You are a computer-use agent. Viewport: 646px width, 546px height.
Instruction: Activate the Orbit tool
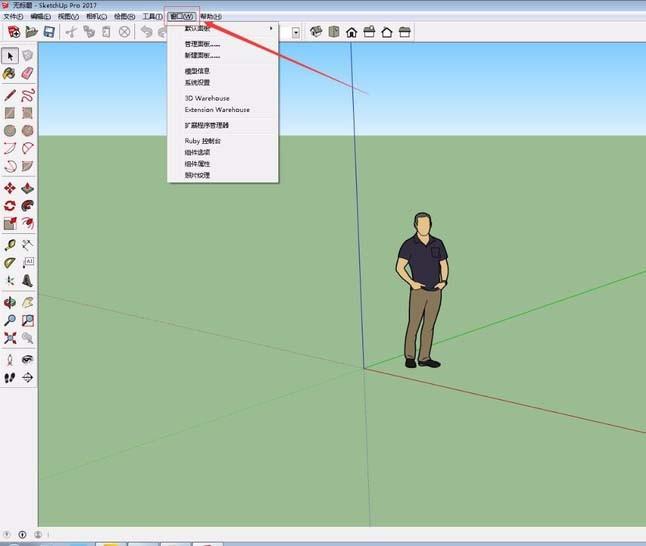click(10, 302)
